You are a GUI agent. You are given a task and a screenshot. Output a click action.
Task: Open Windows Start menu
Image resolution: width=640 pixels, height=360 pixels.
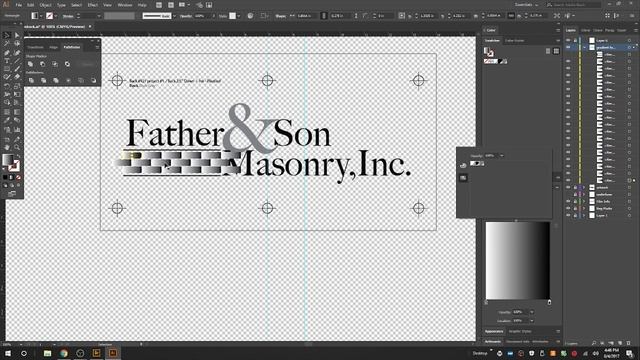tap(8, 353)
